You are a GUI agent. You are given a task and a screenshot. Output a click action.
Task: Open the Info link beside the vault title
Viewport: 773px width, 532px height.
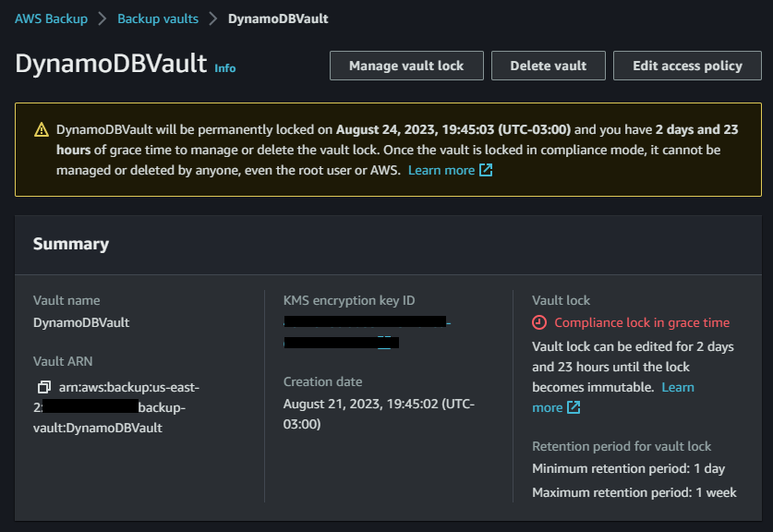click(x=224, y=68)
